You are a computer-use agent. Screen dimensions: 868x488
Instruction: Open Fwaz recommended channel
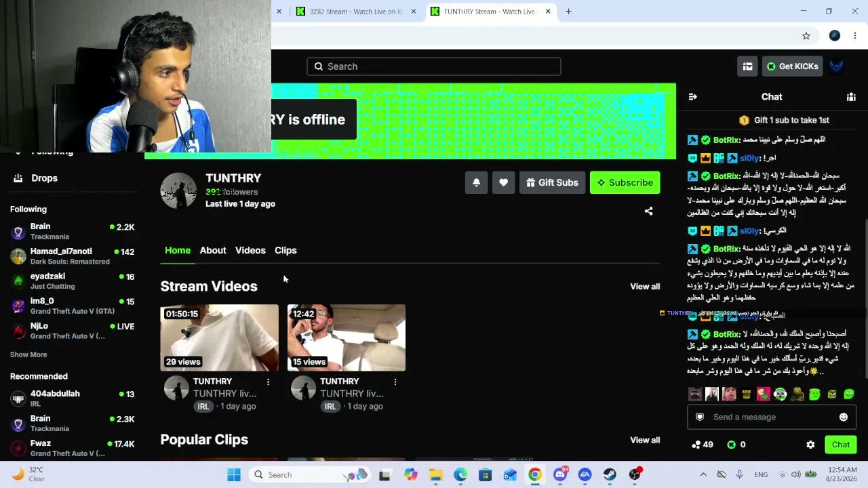pyautogui.click(x=73, y=448)
